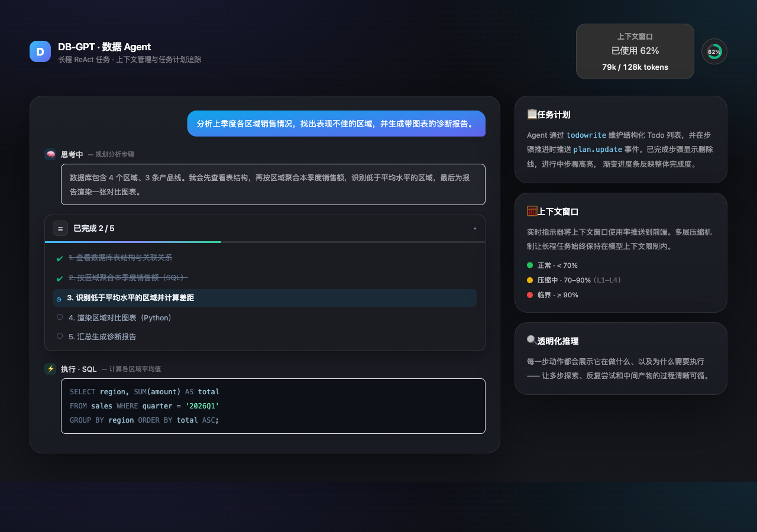The image size is (757, 532).
Task: Click the 思考中 label
Action: coord(72,154)
